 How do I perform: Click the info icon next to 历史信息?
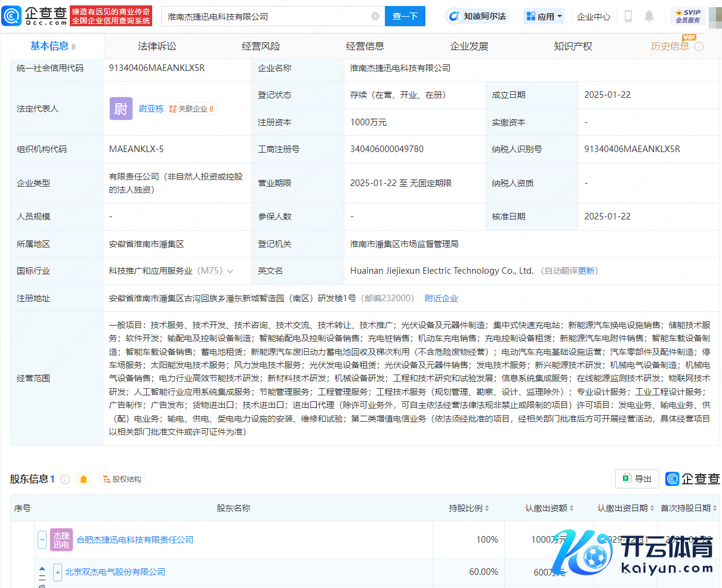pyautogui.click(x=699, y=47)
